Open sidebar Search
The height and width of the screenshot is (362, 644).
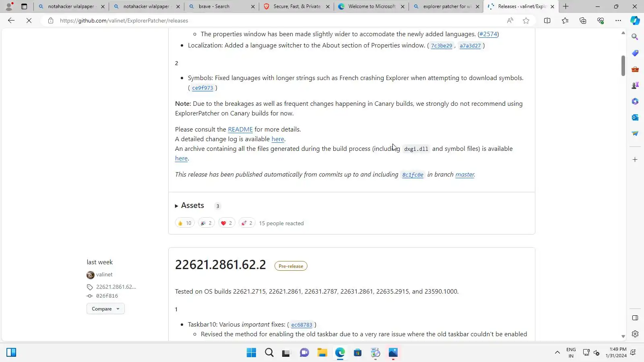coord(635,37)
